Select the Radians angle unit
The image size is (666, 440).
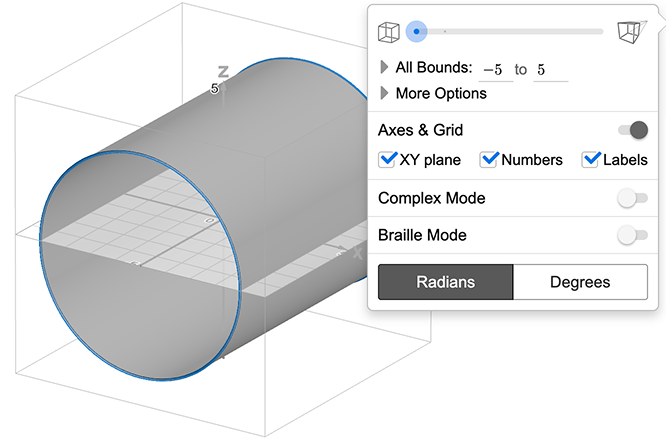tap(445, 282)
